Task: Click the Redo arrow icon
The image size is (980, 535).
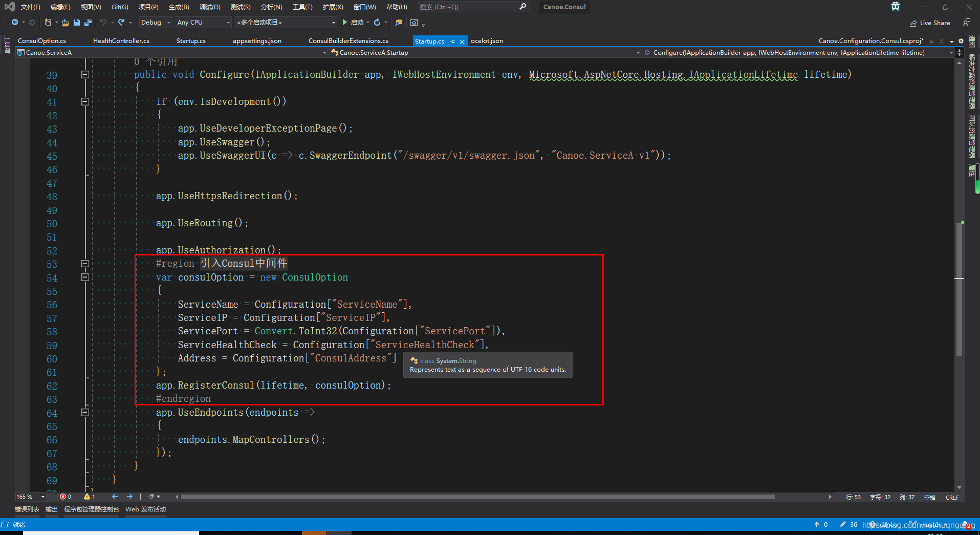Action: coord(121,22)
